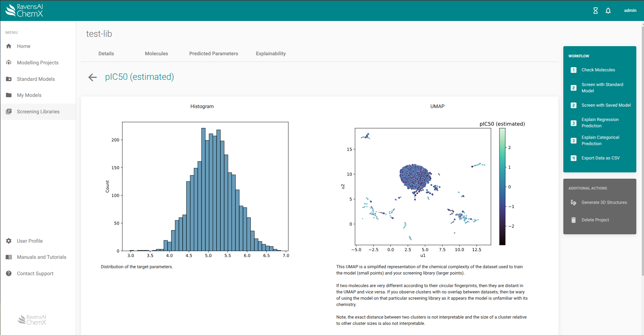Screen dimensions: 644x335
Task: Select the Explainability tab
Action: tap(271, 54)
